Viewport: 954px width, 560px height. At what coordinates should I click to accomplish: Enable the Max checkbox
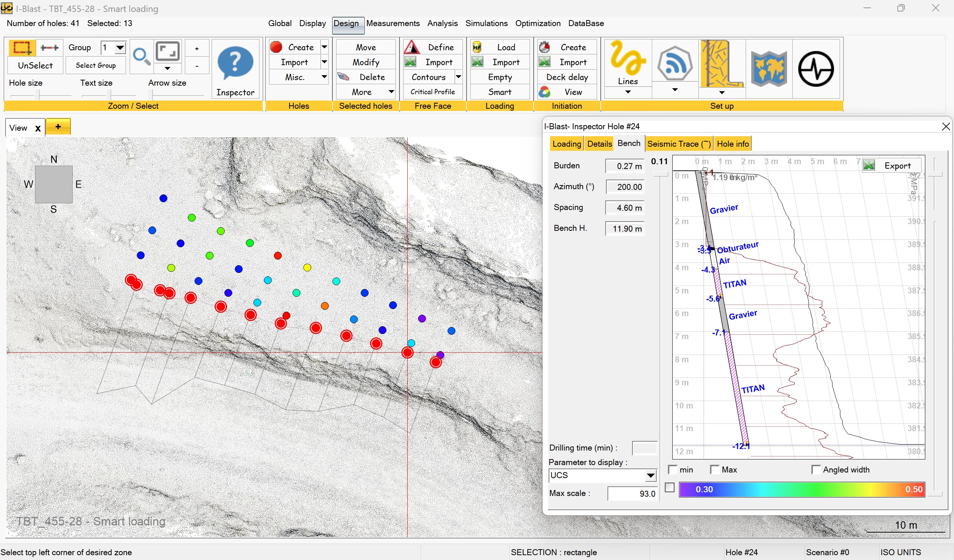715,470
